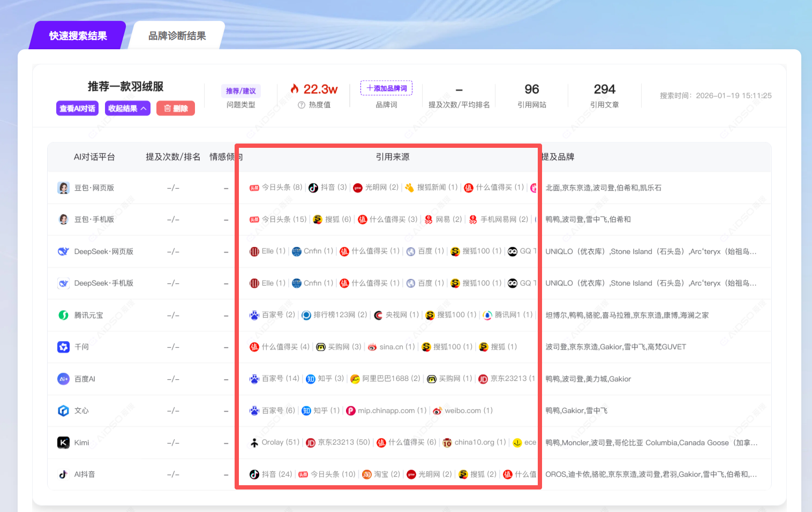812x512 pixels.
Task: Click the 引用来源 column header
Action: pos(392,157)
